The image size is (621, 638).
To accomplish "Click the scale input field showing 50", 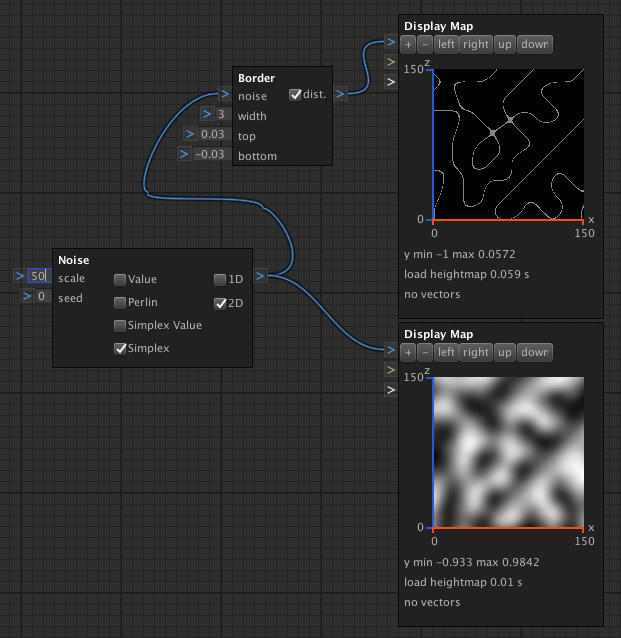I will [39, 276].
